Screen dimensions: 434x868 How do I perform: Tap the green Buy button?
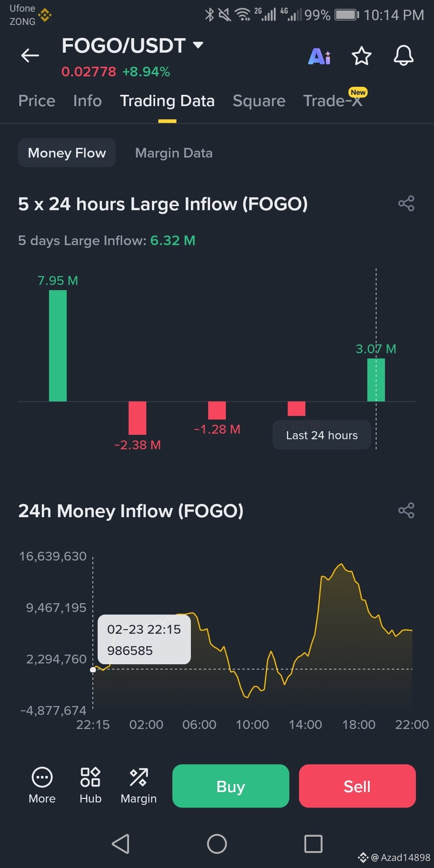231,786
